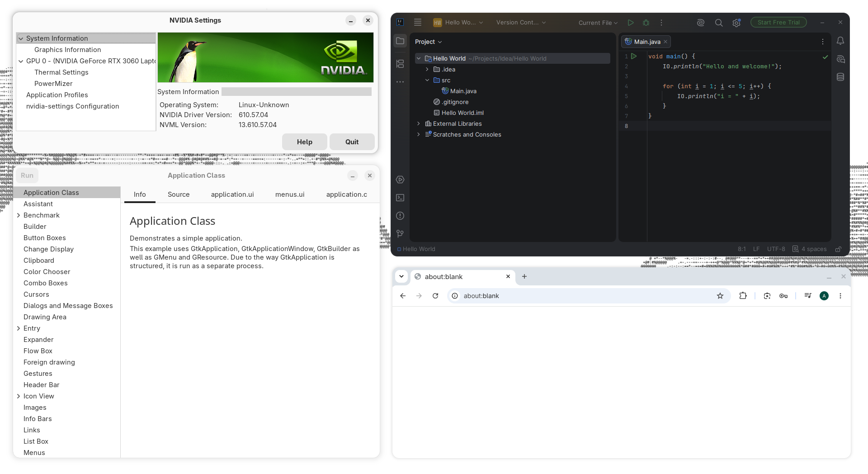Select the Main.java editor tab
Image resolution: width=868 pixels, height=474 pixels.
pos(645,42)
